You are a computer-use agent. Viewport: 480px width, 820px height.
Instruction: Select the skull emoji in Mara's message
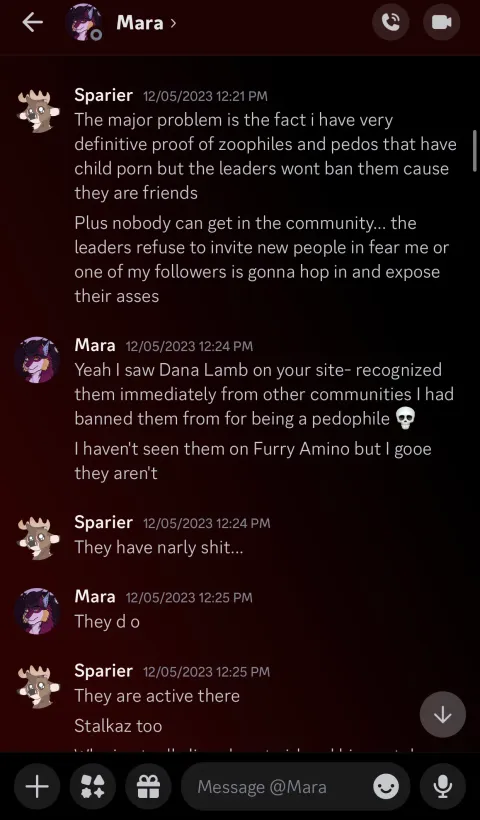(405, 419)
